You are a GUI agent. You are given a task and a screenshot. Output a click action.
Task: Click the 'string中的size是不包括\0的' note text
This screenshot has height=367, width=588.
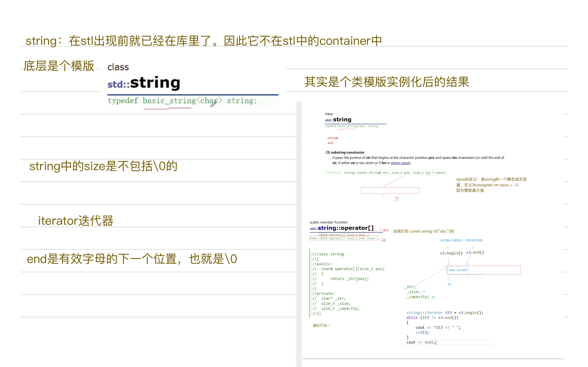103,166
